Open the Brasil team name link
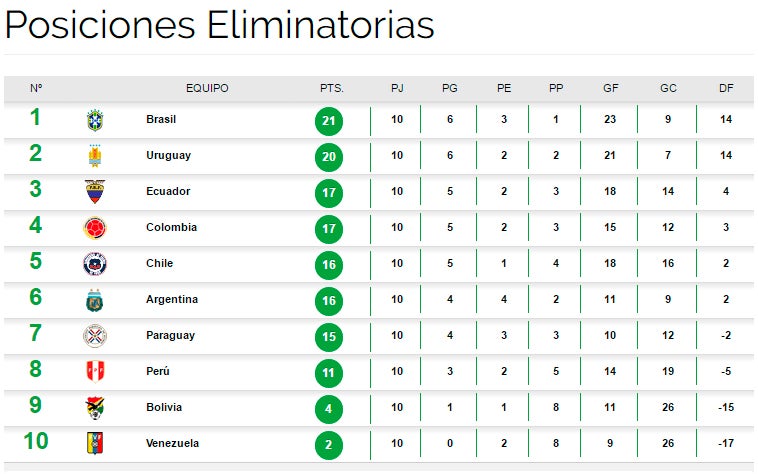 point(161,120)
